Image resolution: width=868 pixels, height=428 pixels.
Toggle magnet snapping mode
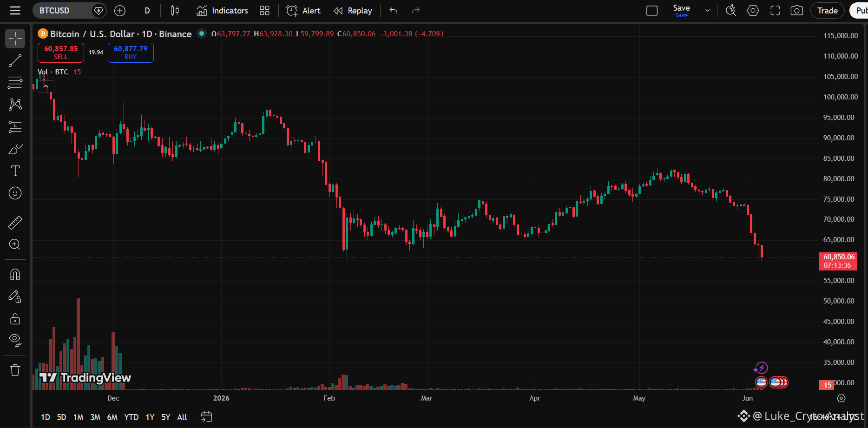coord(15,275)
